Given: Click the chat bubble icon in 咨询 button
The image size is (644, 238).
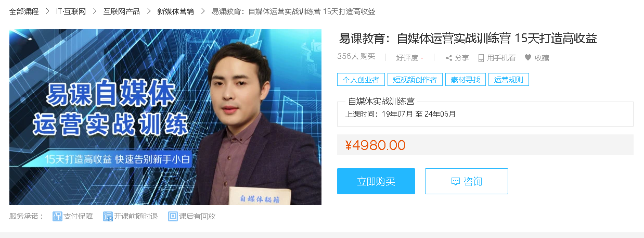Looking at the screenshot, I should coord(456,181).
